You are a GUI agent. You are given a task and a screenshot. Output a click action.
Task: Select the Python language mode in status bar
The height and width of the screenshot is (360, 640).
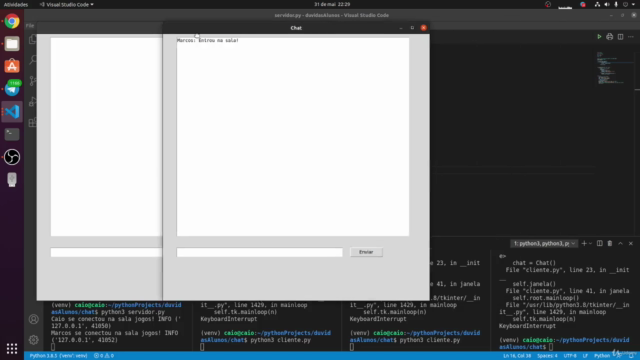click(602, 356)
